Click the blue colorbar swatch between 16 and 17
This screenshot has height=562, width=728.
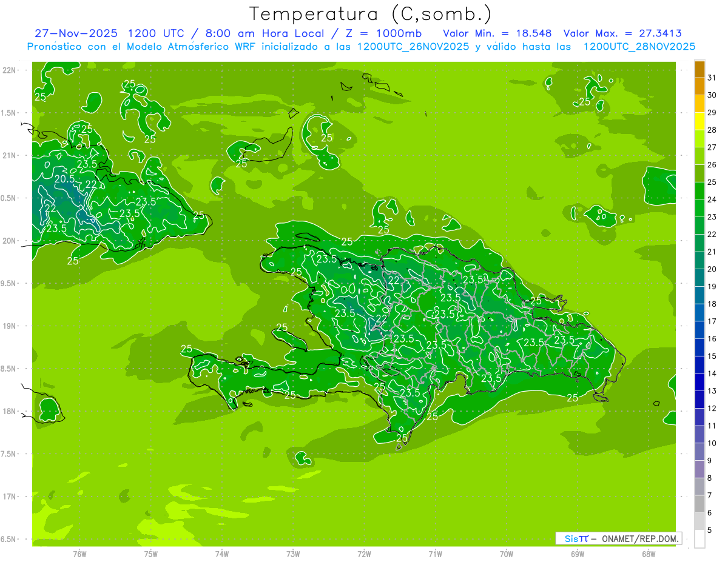click(699, 330)
